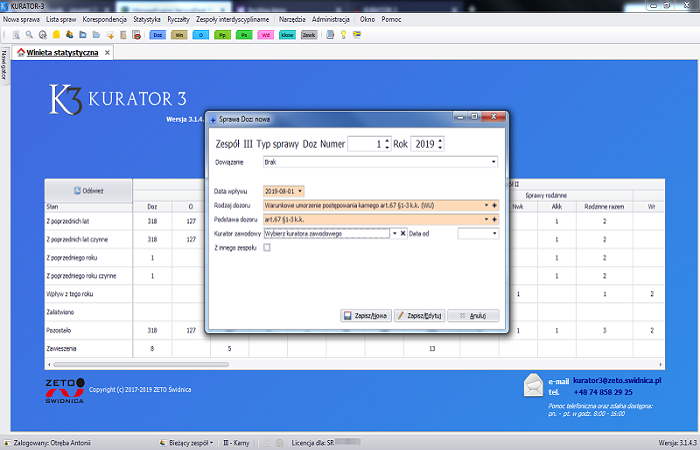Click the notebook icon after Zawk
This screenshot has height=450, width=700.
click(x=330, y=35)
